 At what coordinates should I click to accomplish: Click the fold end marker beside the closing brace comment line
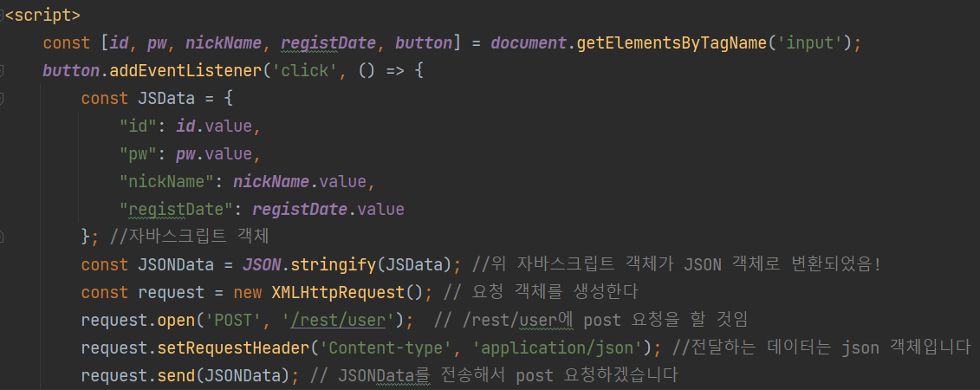2,237
